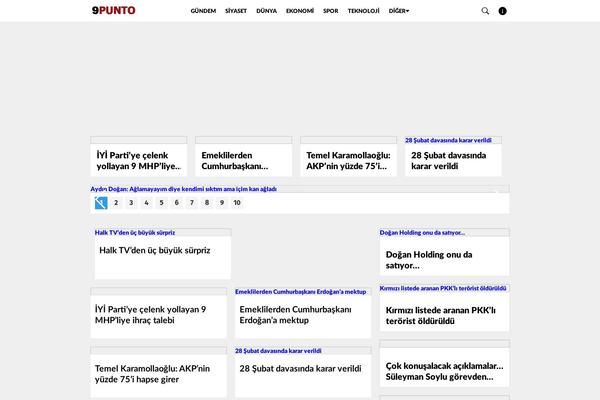This screenshot has height=400, width=600.
Task: Switch to slider page 4
Action: click(146, 203)
